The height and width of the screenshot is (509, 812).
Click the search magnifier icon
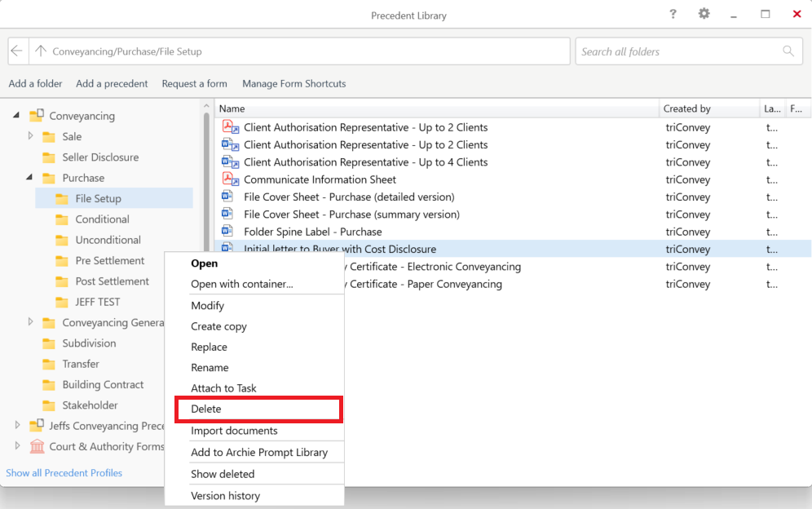click(788, 51)
